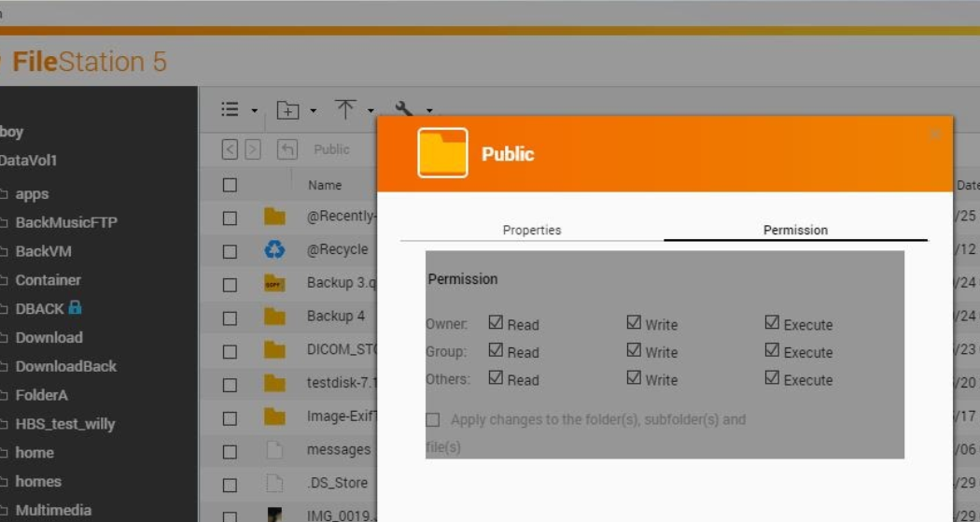This screenshot has height=522, width=980.
Task: Open the upload dropdown arrow
Action: click(371, 111)
